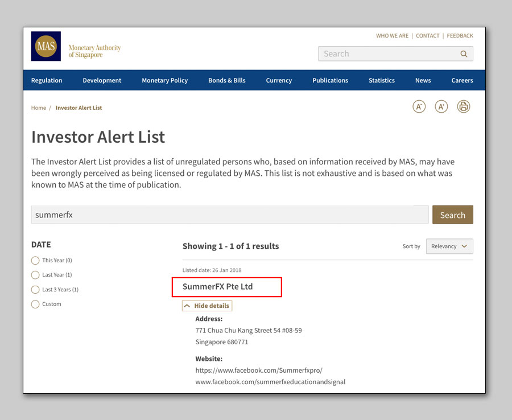
Task: Click the brown Search button
Action: click(x=453, y=215)
